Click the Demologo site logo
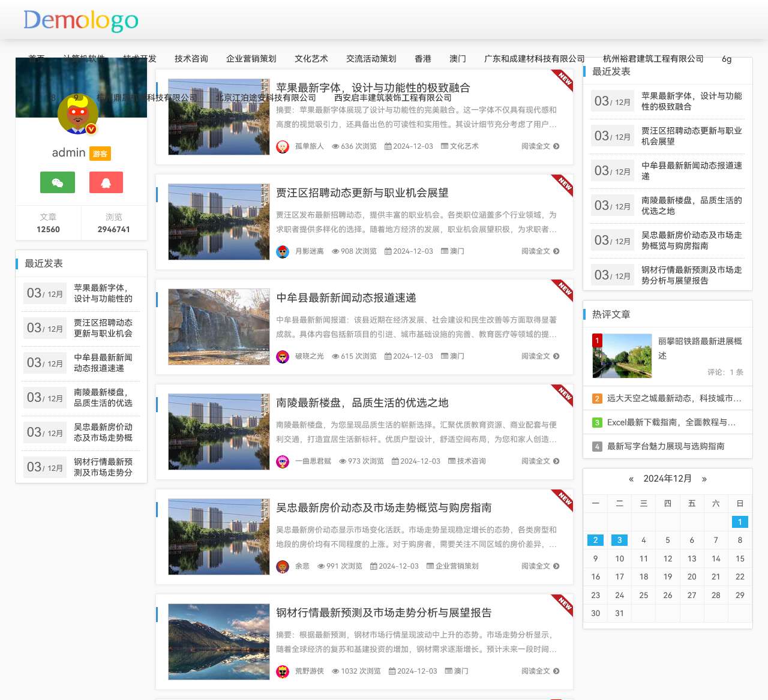The height and width of the screenshot is (700, 768). pos(81,20)
